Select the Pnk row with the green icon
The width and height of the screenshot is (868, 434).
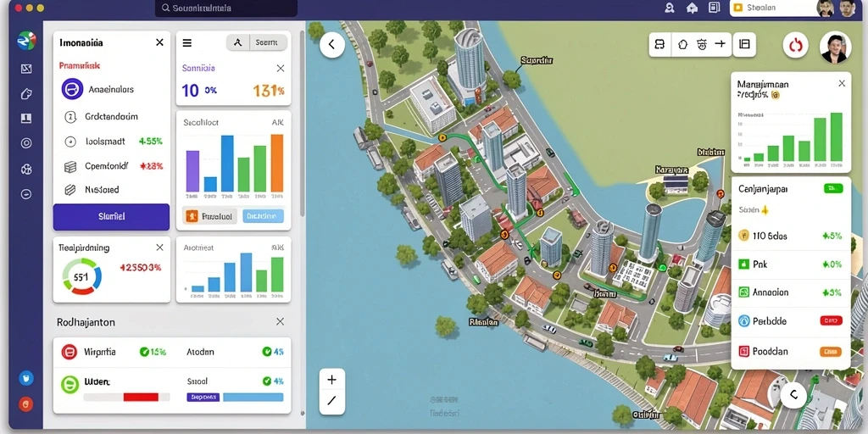pos(791,264)
